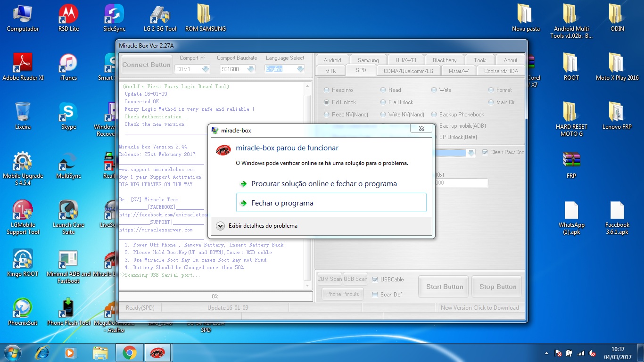Screen dimensions: 644x362
Task: Launch the PhoenixSuit desktop shortcut
Action: (23, 312)
